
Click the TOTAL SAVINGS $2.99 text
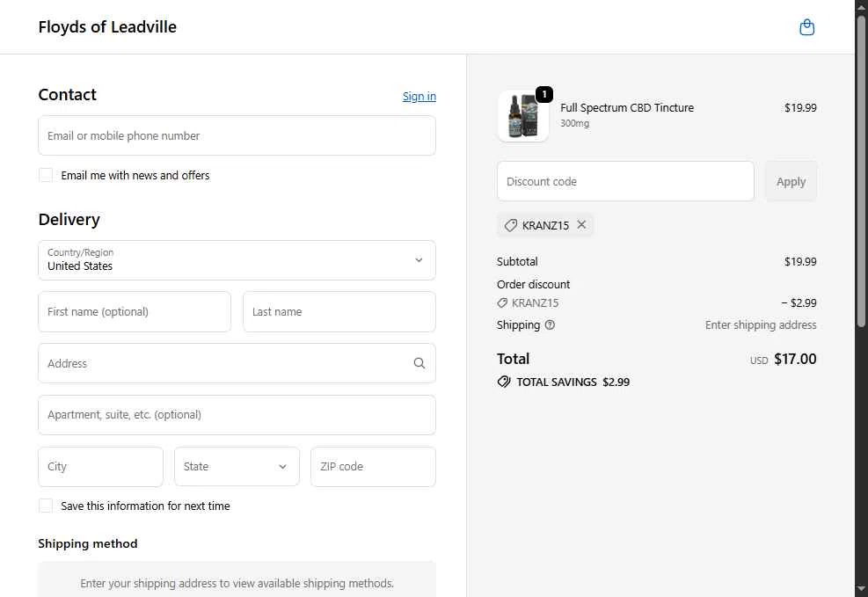click(573, 382)
